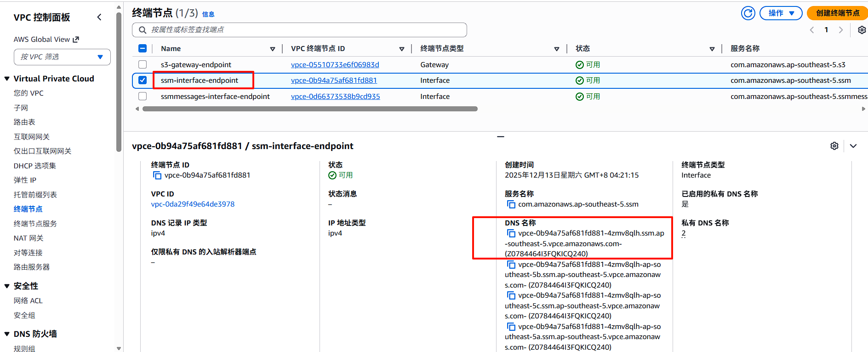
Task: Tick the ssmmessages-interface-endpoint checkbox
Action: point(143,97)
